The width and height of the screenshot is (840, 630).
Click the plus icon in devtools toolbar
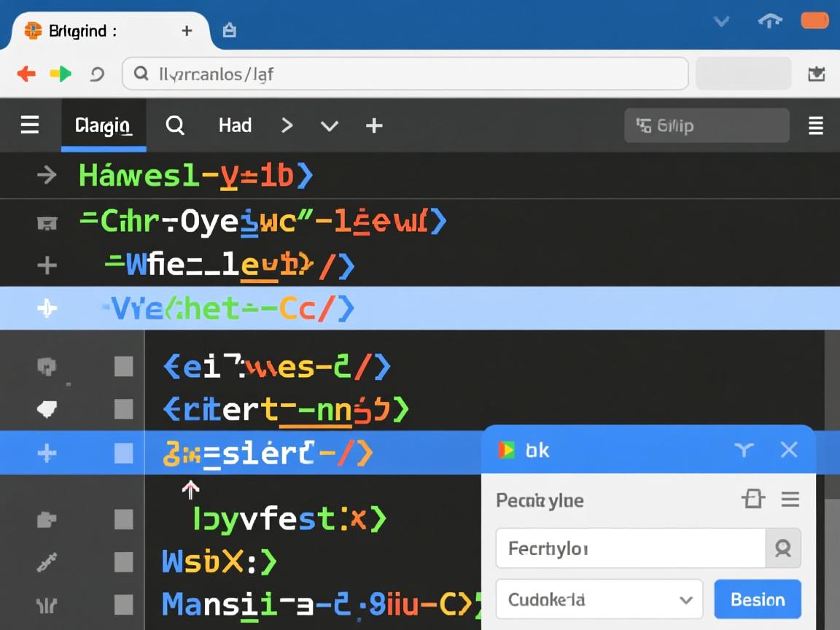tap(374, 125)
